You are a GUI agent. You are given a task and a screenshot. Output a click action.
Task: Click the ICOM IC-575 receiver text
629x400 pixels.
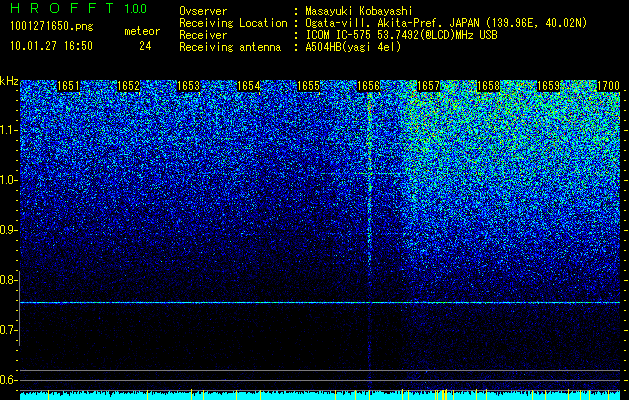(x=401, y=35)
